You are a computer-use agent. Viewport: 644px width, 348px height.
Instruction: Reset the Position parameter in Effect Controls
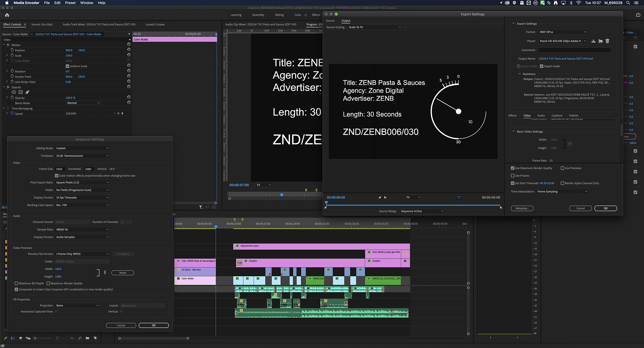pos(129,50)
